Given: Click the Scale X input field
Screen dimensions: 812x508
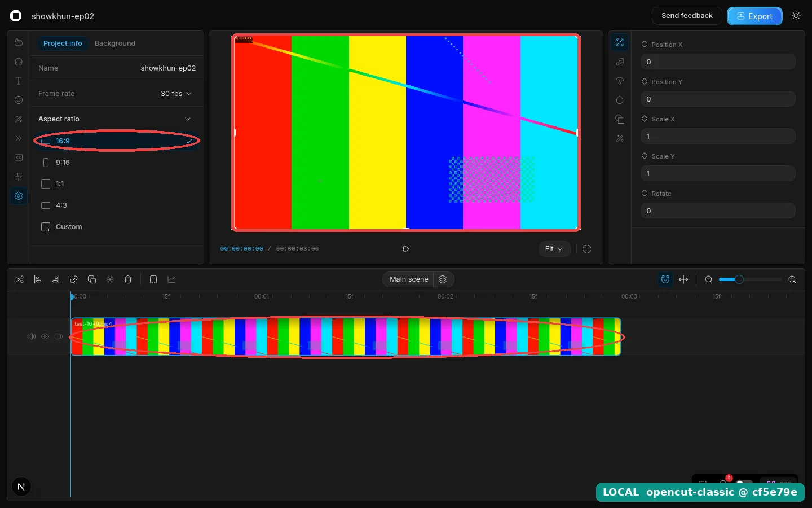Looking at the screenshot, I should pyautogui.click(x=718, y=136).
